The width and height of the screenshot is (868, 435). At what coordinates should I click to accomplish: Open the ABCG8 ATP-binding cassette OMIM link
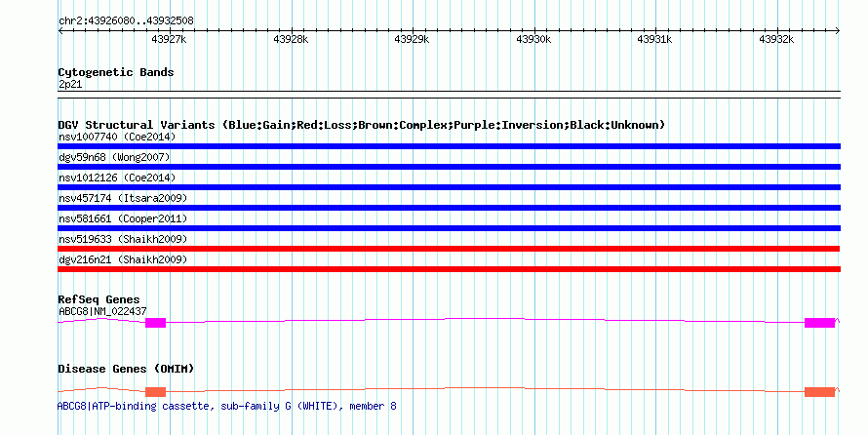pyautogui.click(x=227, y=406)
